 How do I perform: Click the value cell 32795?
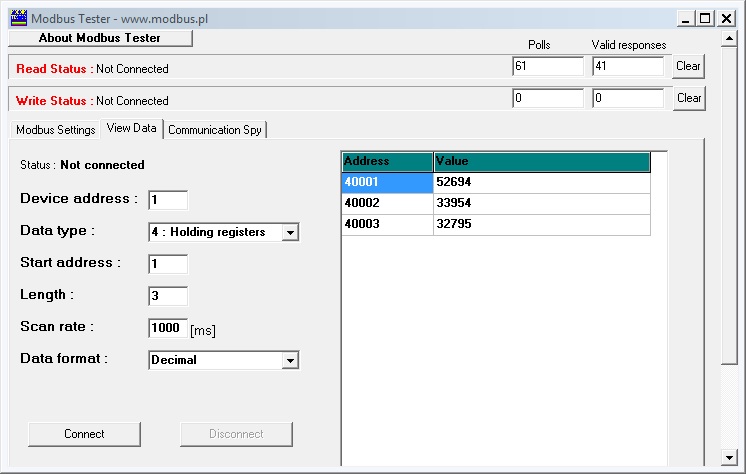pos(541,224)
